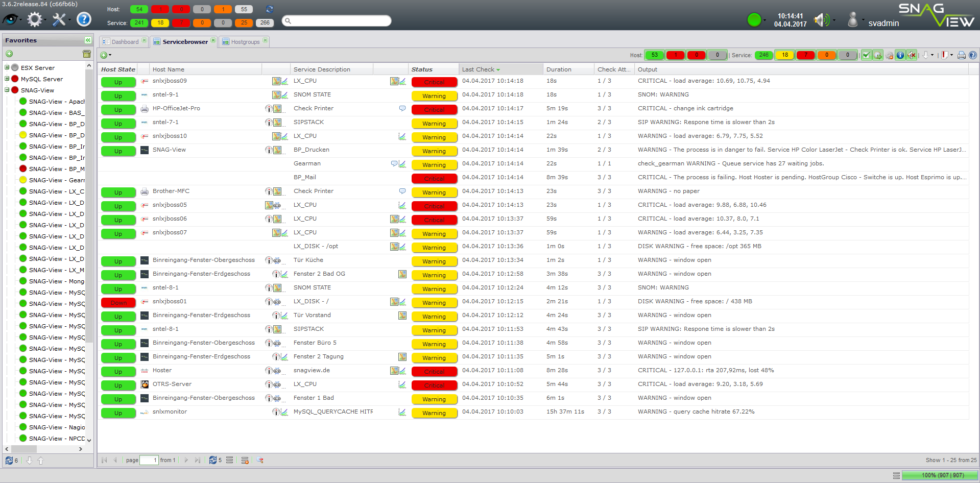Go to next page of results

click(x=186, y=460)
